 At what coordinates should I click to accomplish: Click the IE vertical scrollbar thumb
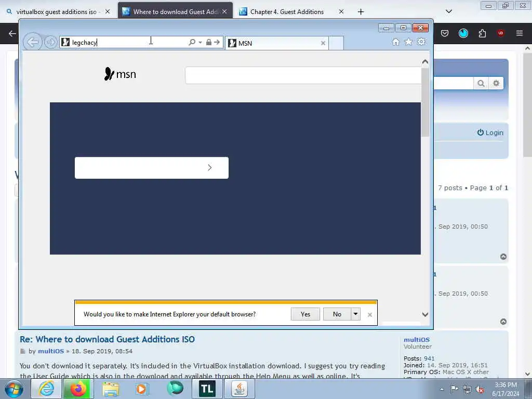point(425,102)
